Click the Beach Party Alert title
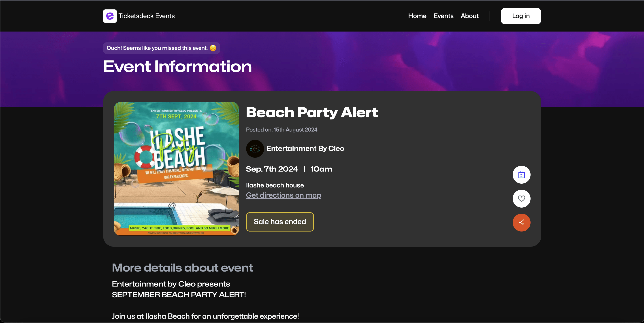 point(312,113)
